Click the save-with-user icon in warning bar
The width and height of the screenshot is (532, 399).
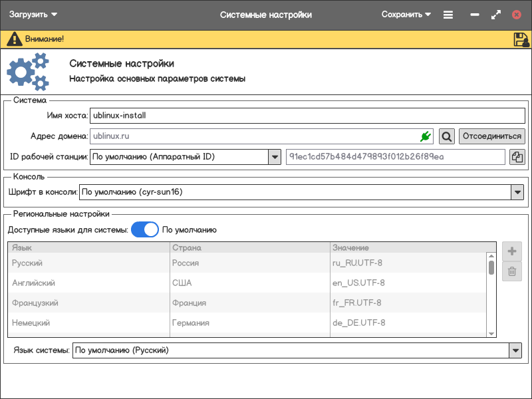[x=521, y=39]
